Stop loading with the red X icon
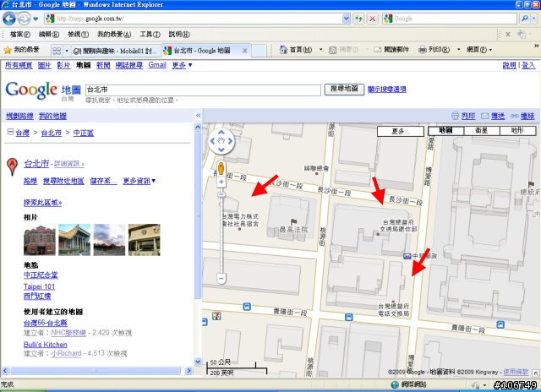 pos(372,19)
